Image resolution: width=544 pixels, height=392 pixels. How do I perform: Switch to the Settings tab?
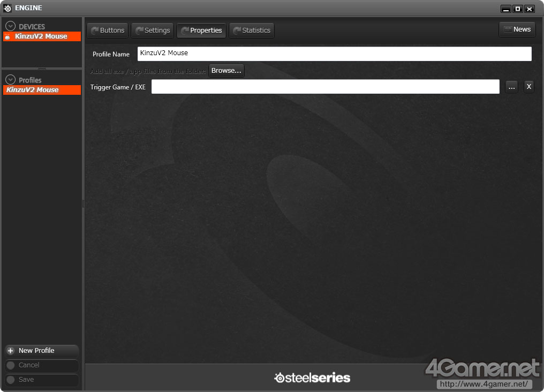[153, 31]
